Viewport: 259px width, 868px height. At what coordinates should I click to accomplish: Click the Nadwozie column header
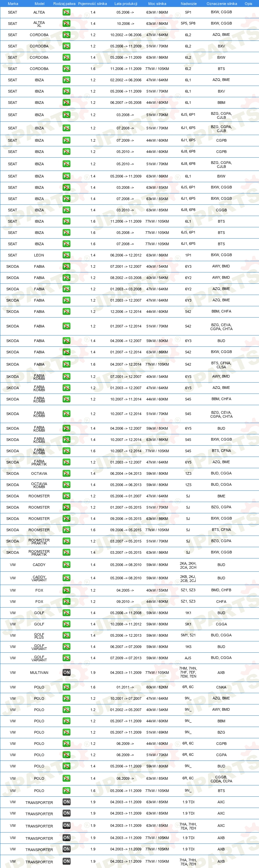point(188,4)
